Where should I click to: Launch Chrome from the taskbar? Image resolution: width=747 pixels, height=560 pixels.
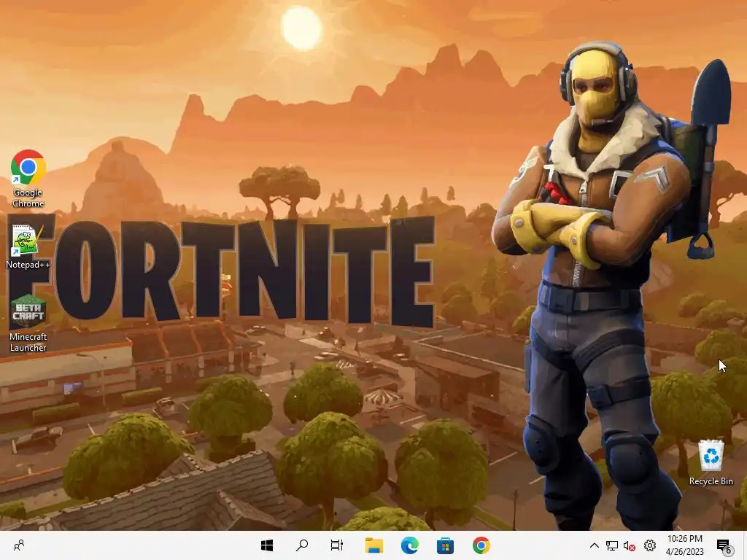tap(481, 545)
